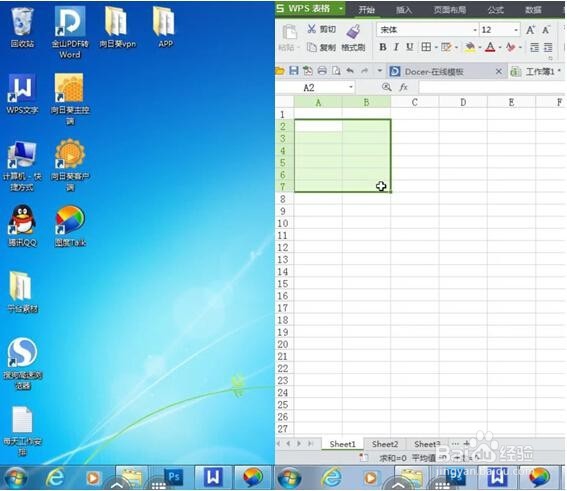Viewport: 567px width, 491px height.
Task: Click the export to PDF icon
Action: coord(308,71)
